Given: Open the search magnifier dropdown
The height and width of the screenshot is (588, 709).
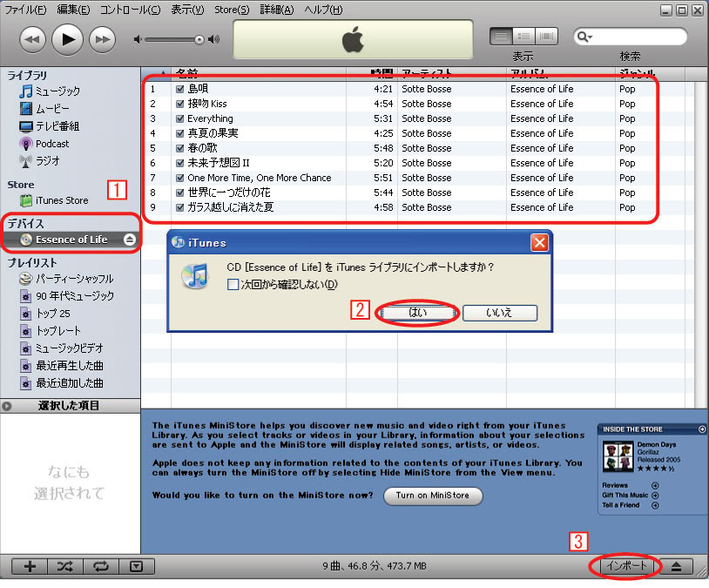Looking at the screenshot, I should point(584,37).
